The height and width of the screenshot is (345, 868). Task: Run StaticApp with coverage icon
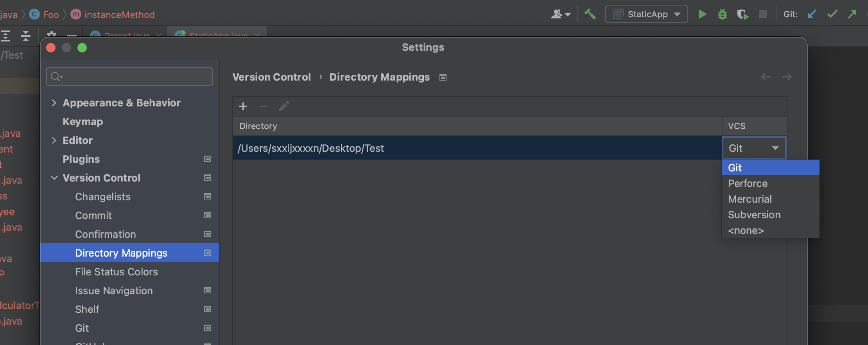[x=742, y=14]
